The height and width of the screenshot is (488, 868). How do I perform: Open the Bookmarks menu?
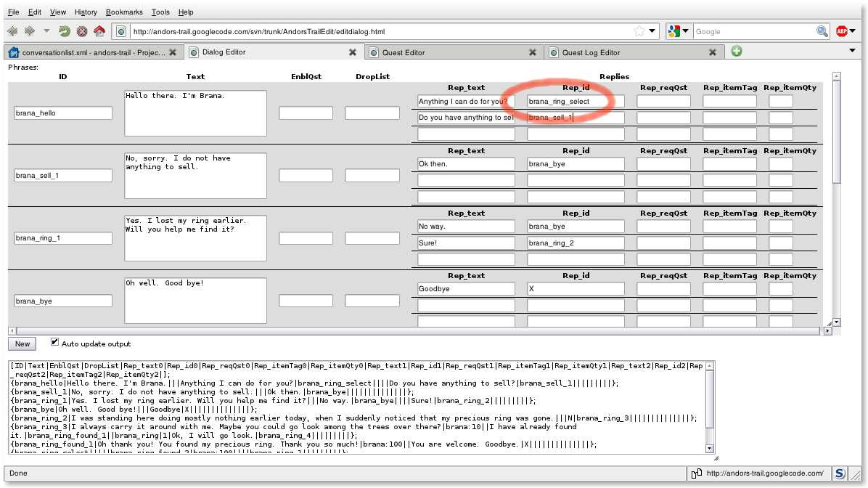123,12
